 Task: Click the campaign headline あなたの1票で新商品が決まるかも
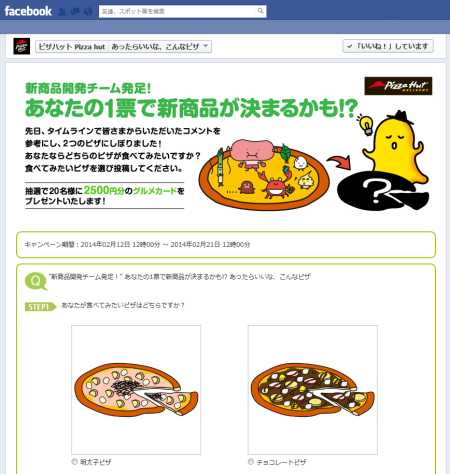191,108
